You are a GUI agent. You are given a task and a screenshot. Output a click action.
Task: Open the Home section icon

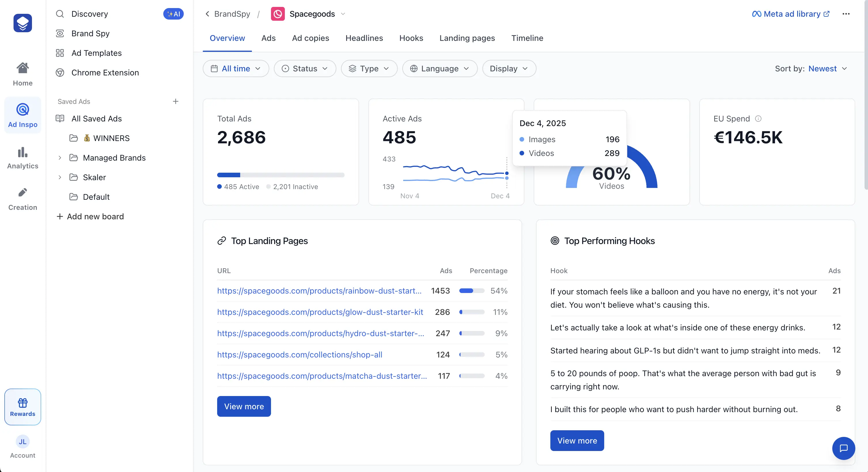[x=22, y=68]
